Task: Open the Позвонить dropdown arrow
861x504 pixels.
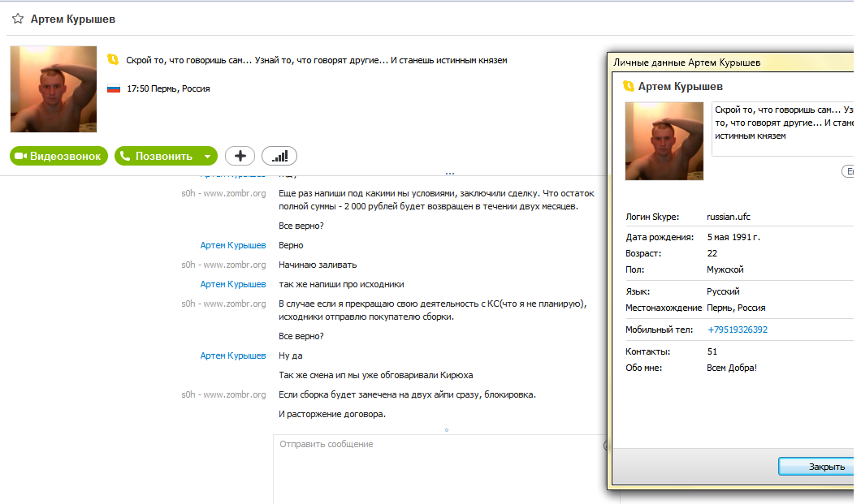Action: (x=208, y=157)
